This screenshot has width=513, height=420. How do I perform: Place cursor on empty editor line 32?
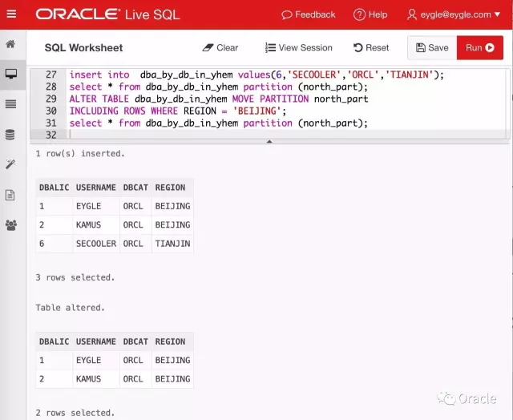[288, 135]
